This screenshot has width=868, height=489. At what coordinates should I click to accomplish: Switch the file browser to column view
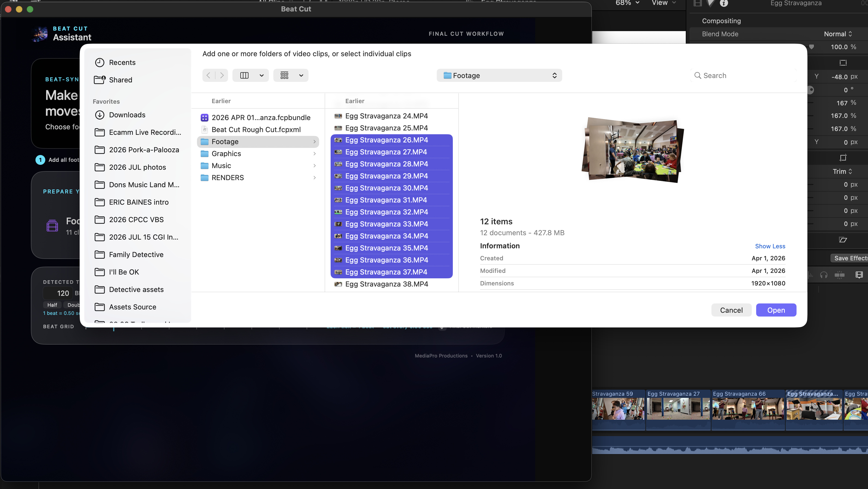(x=244, y=76)
